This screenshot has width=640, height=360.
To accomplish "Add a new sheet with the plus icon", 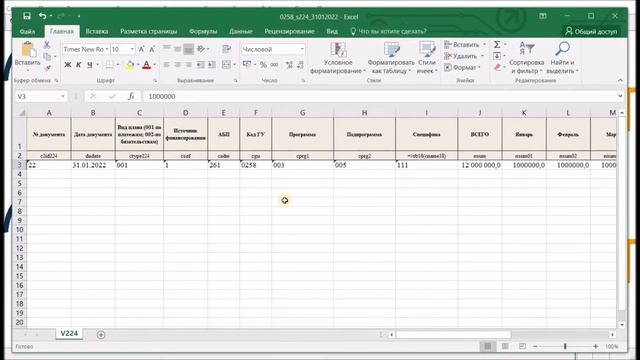I will [x=101, y=335].
